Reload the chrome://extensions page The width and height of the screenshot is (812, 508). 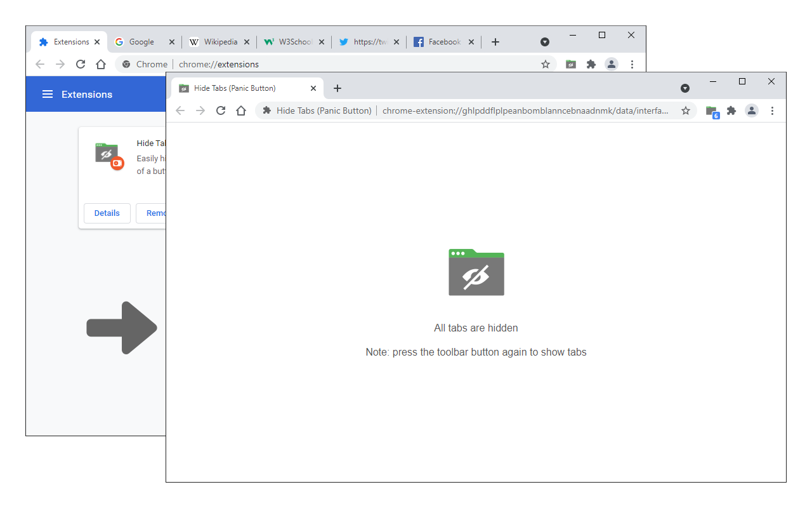[x=81, y=64]
